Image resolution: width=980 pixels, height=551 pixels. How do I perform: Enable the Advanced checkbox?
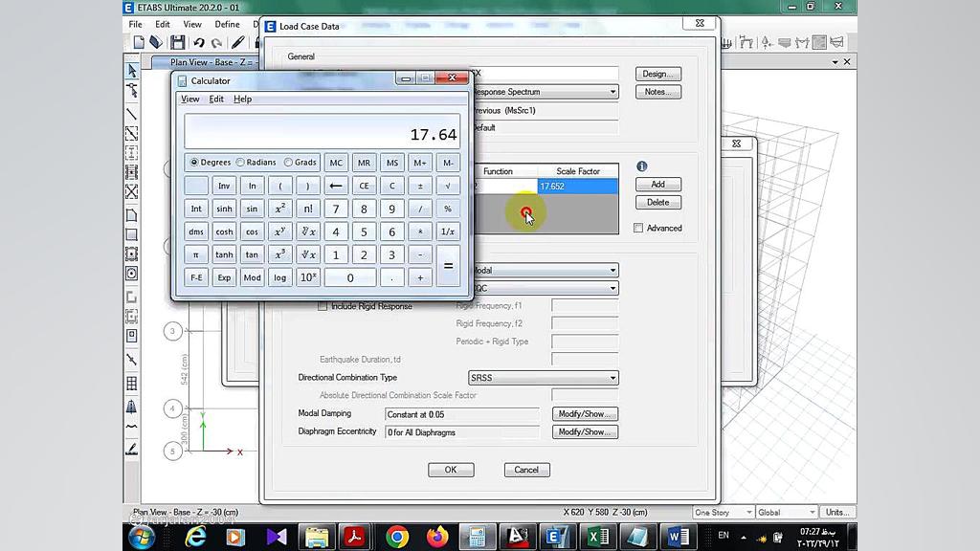click(x=638, y=228)
